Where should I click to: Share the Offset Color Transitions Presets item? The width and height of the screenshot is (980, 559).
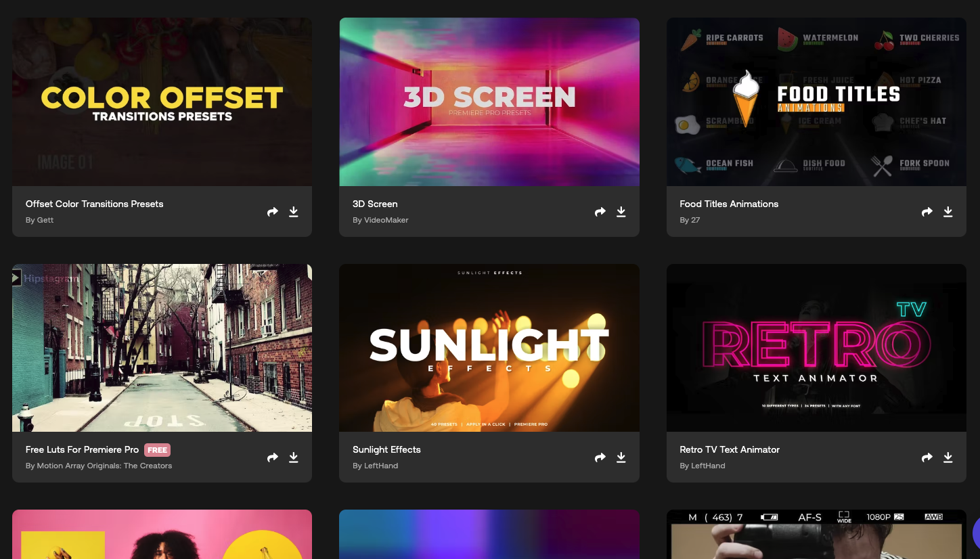pos(273,212)
